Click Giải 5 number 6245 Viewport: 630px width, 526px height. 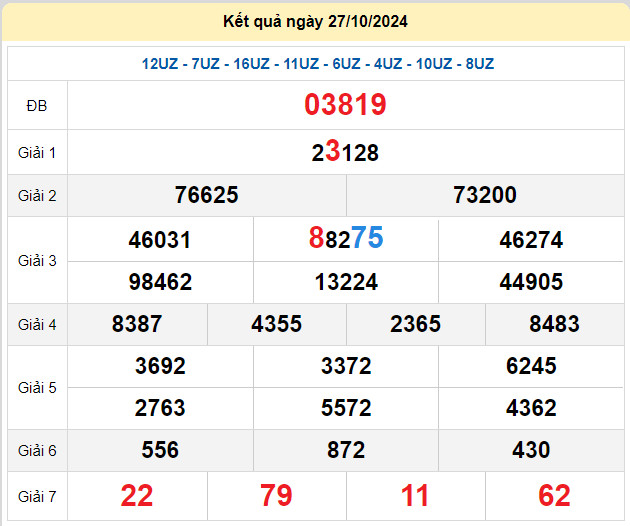point(531,366)
